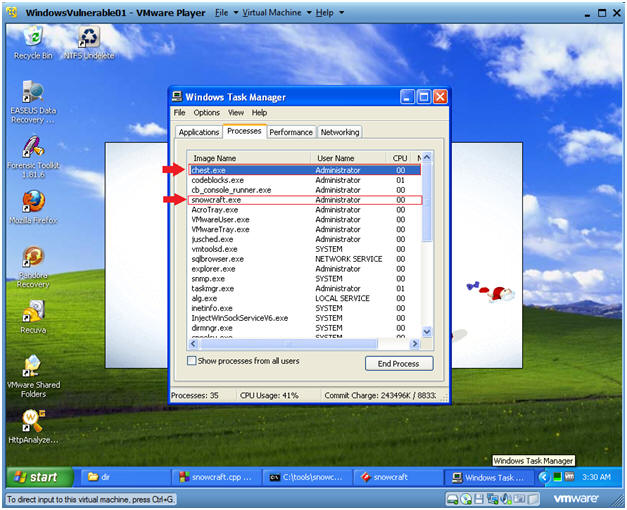Switch to the Performance tab
Screen dimensions: 627x510
point(291,132)
